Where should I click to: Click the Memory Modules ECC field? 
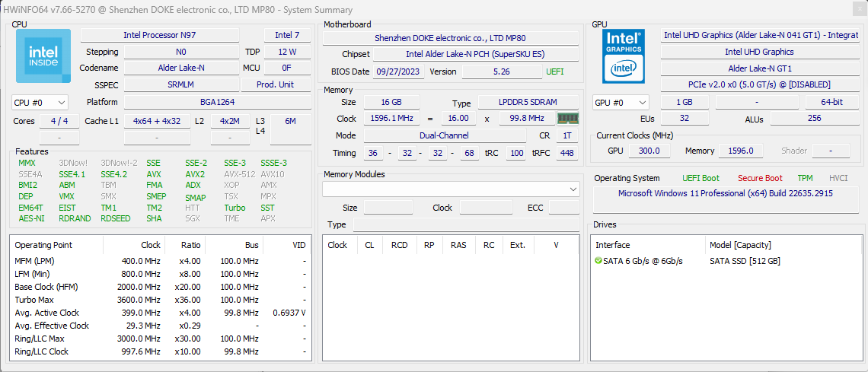564,208
